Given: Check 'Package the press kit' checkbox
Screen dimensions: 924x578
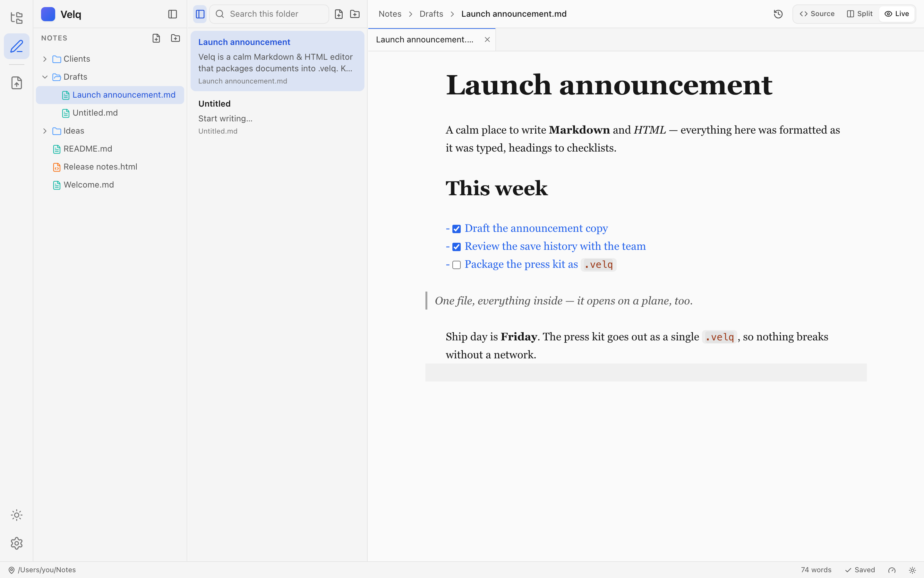Looking at the screenshot, I should pyautogui.click(x=457, y=265).
